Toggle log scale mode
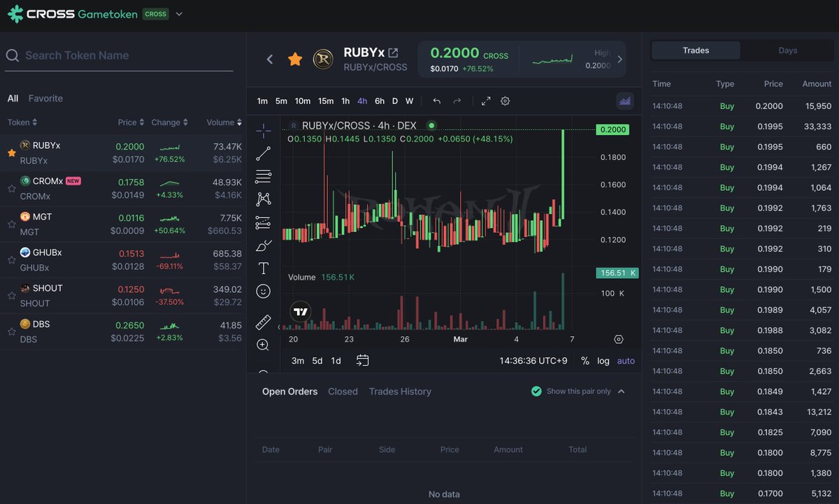 click(603, 361)
